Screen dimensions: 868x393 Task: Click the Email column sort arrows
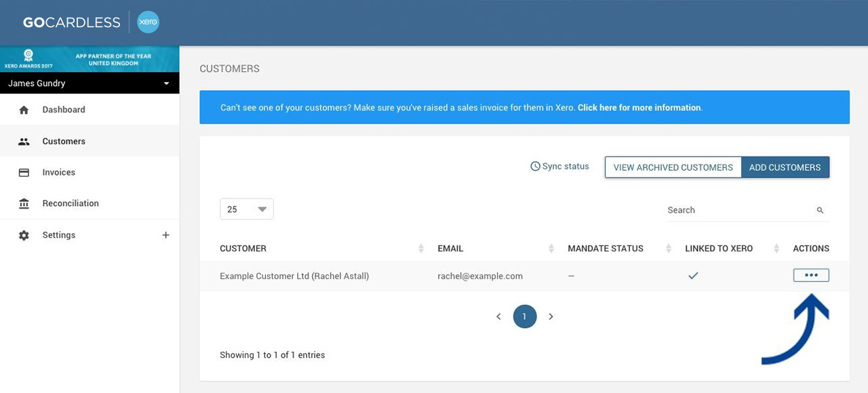coord(551,249)
